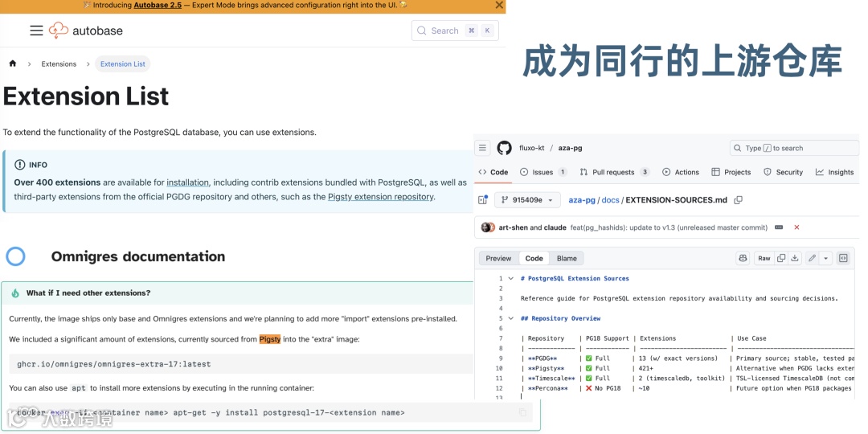This screenshot has height=434, width=868.
Task: Open the Security tab
Action: pyautogui.click(x=784, y=172)
